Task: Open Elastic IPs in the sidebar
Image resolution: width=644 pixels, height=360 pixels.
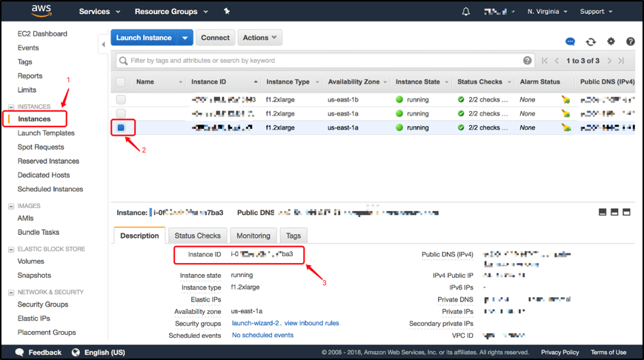Action: (33, 318)
